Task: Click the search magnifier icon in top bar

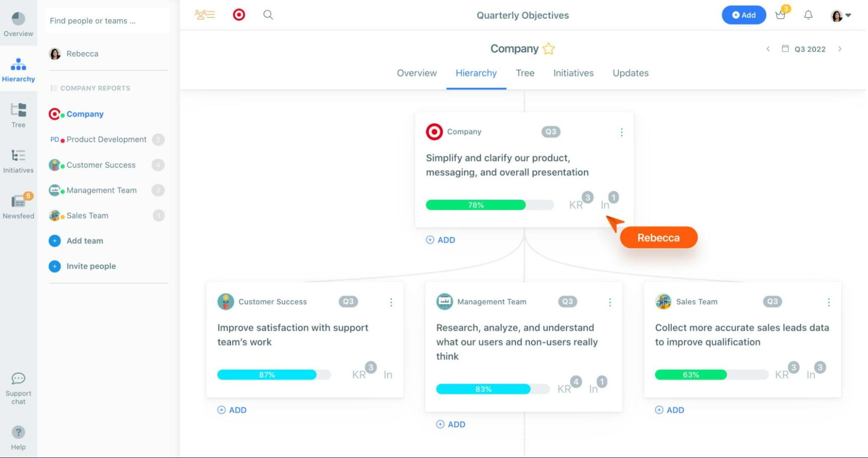Action: click(268, 15)
